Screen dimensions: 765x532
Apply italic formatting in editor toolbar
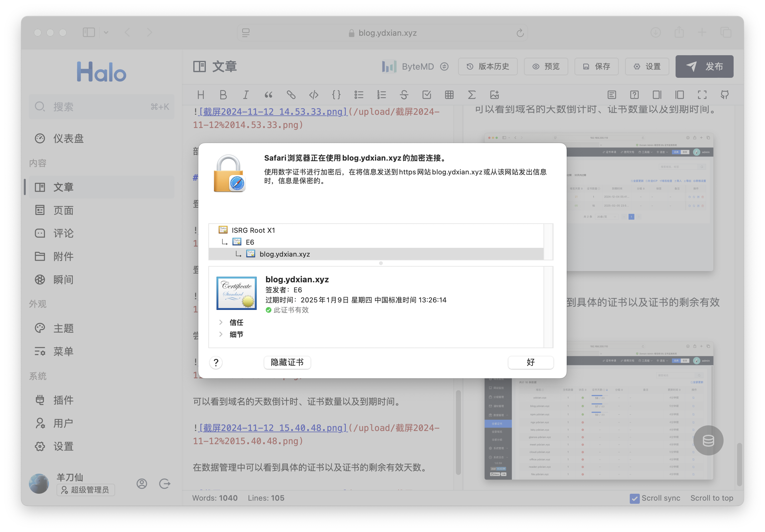pos(246,95)
